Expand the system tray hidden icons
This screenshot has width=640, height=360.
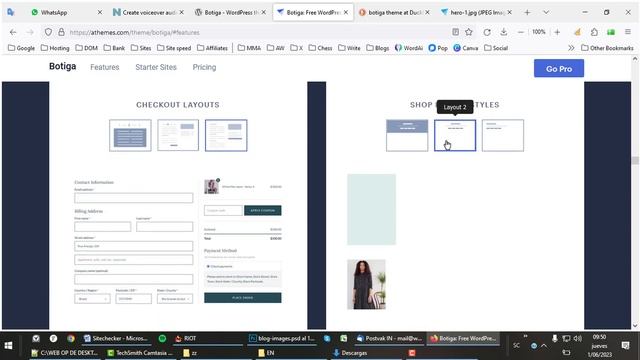pyautogui.click(x=544, y=346)
